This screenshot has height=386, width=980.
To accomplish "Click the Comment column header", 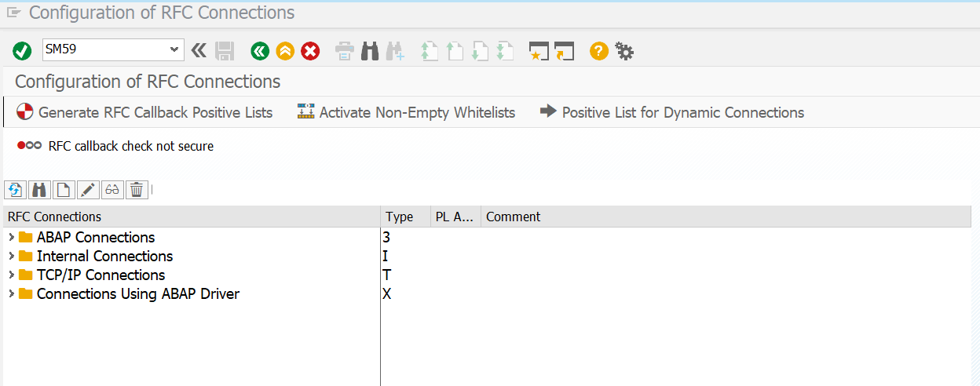I will tap(514, 217).
